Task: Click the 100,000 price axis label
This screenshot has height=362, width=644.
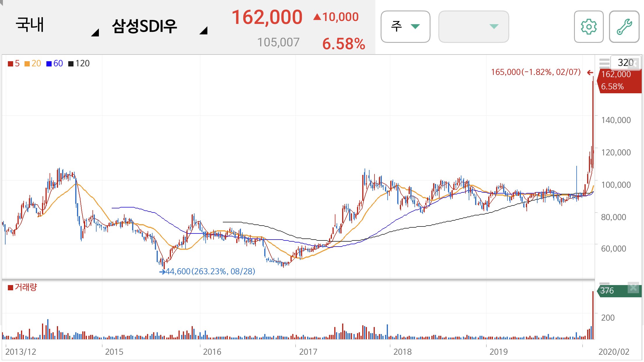Action: coord(616,185)
